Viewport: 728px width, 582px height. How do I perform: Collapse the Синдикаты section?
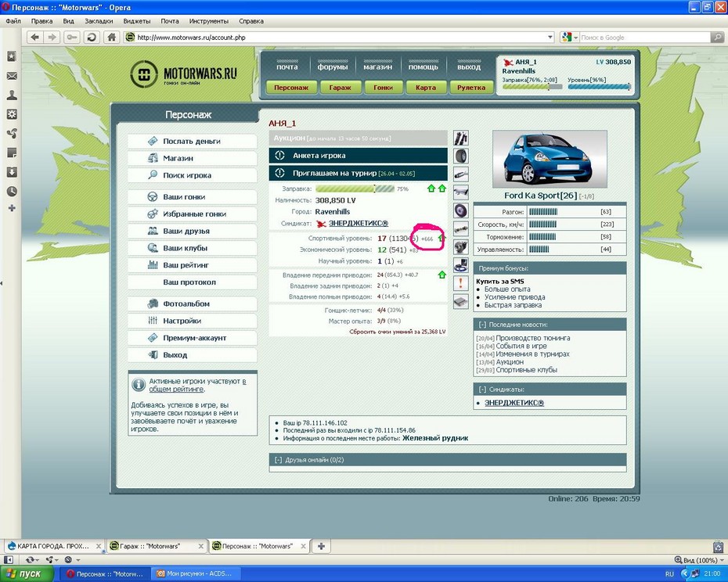[482, 390]
